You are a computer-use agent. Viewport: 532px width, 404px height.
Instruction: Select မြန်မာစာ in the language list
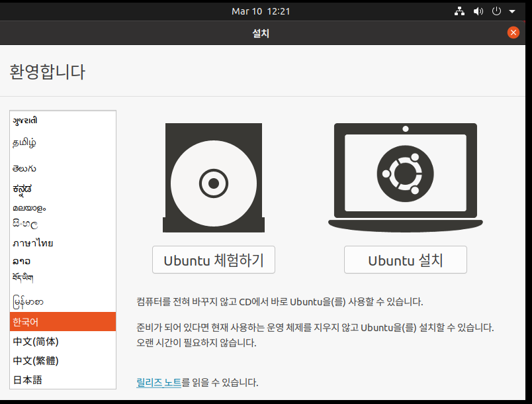(x=63, y=302)
